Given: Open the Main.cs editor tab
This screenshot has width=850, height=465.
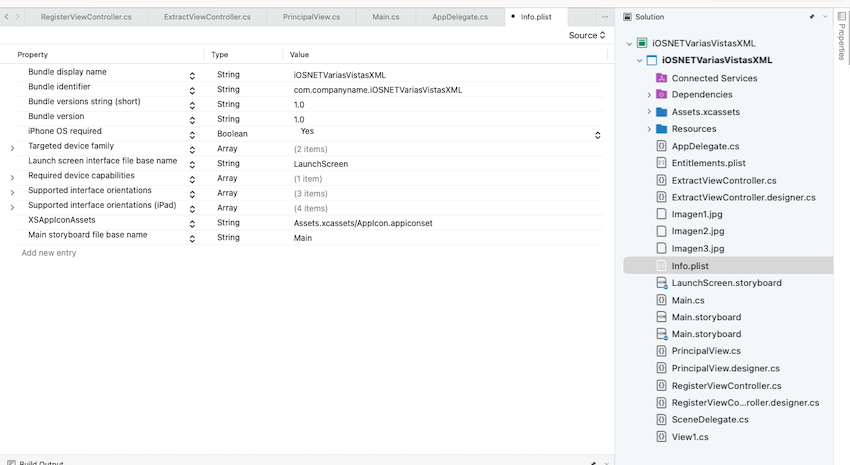Looking at the screenshot, I should coord(385,17).
